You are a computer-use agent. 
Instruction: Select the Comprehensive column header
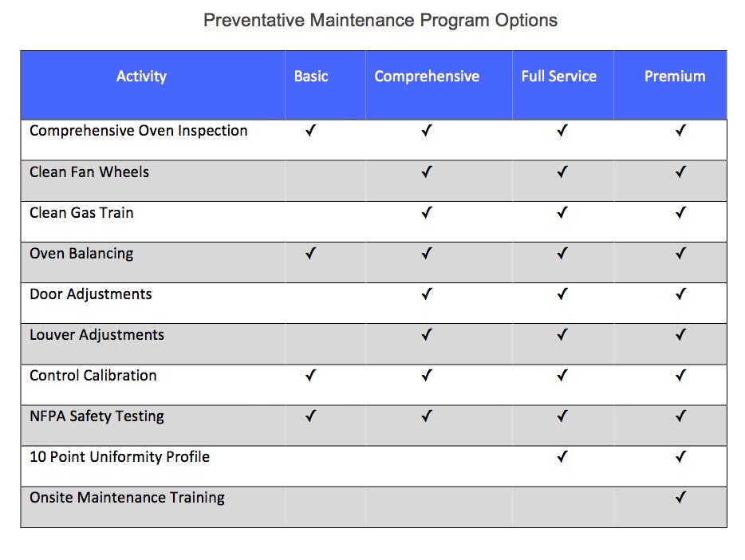[x=427, y=77]
